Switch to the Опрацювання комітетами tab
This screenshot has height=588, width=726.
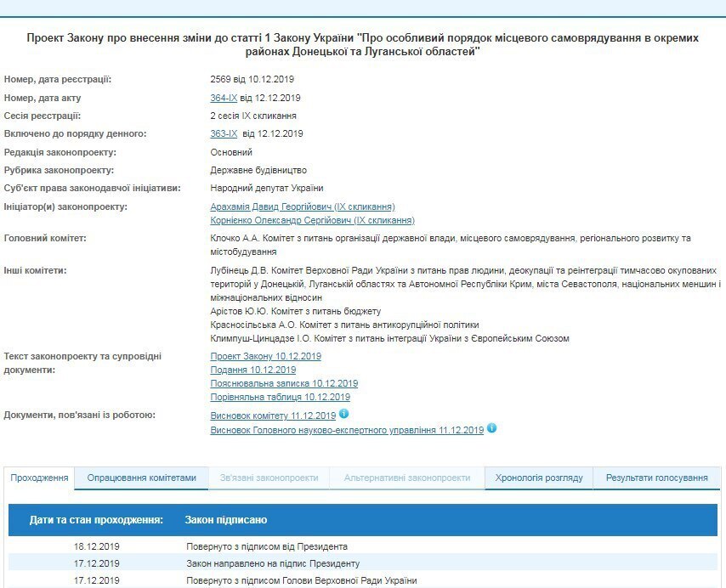tap(141, 478)
